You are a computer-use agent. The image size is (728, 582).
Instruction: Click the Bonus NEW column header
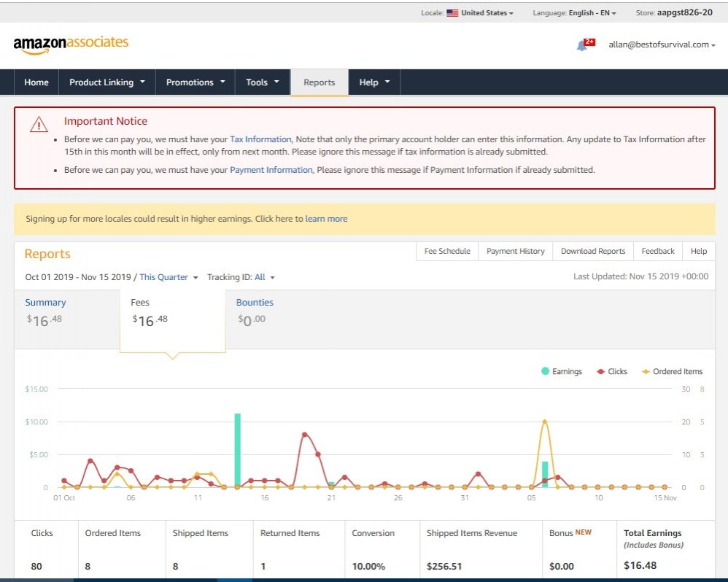570,533
